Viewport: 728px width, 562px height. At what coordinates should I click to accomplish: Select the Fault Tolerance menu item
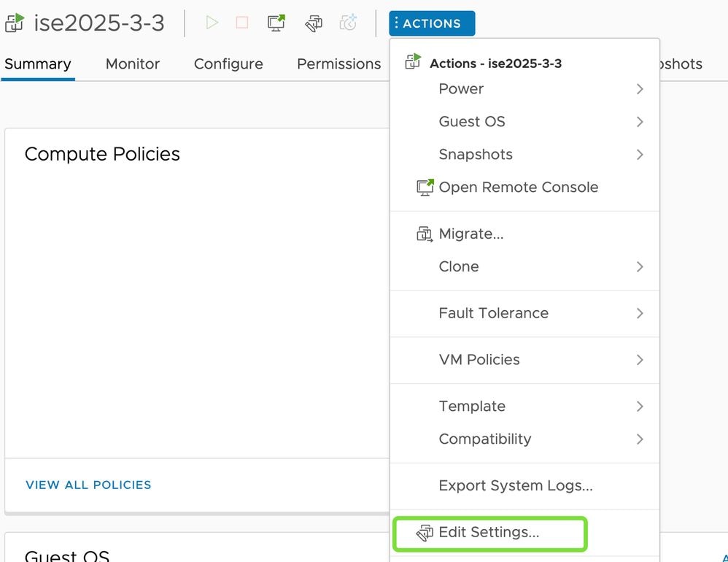(493, 313)
